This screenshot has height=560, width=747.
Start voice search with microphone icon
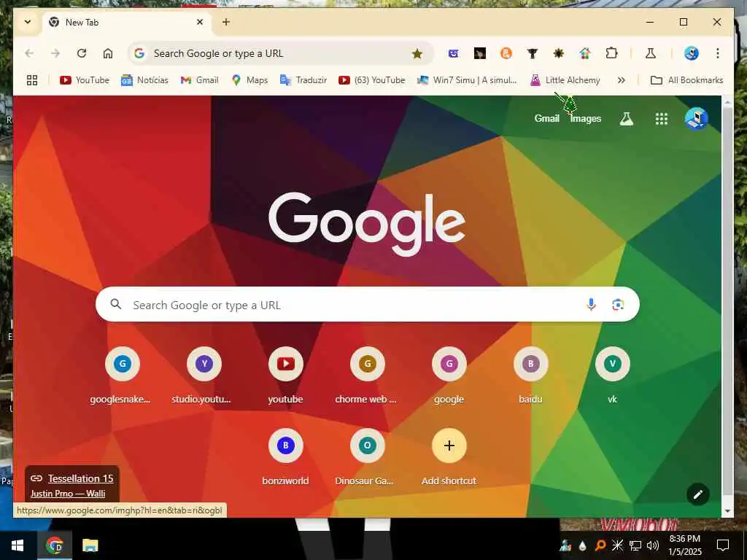click(591, 304)
